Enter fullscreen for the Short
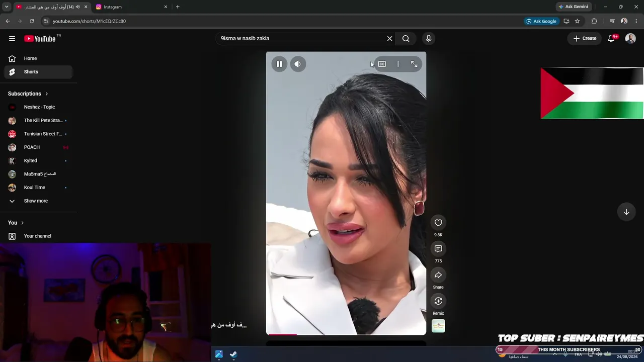644x362 pixels. [414, 64]
